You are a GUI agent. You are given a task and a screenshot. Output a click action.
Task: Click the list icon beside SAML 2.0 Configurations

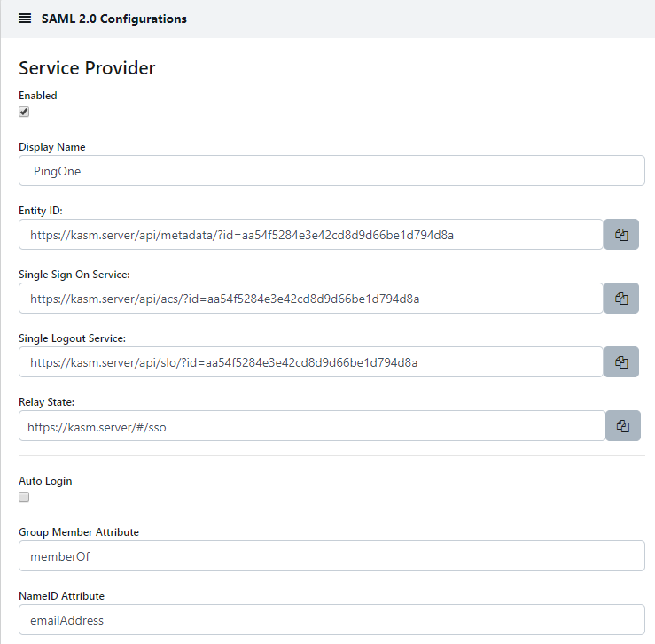[x=25, y=19]
